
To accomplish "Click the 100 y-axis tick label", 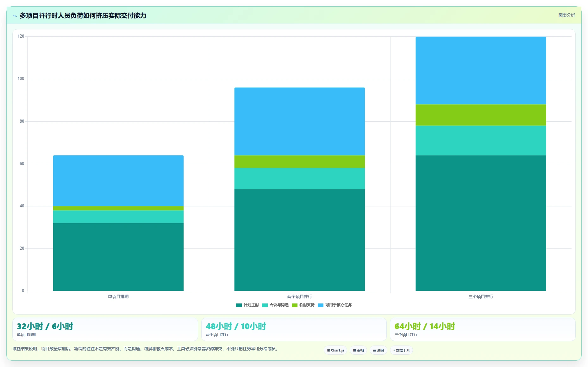I will pos(21,79).
